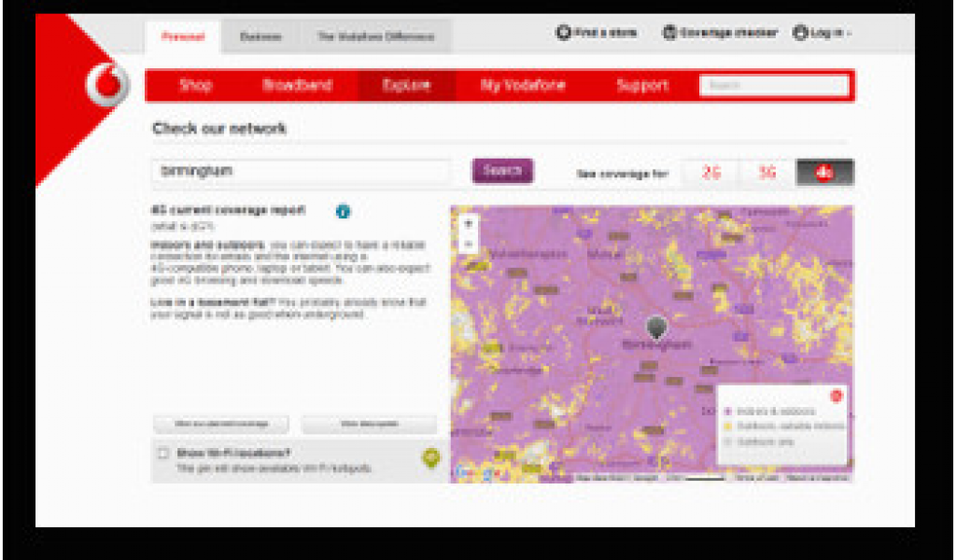This screenshot has width=956, height=560.
Task: Click the location field containing birmingham
Action: coord(302,171)
